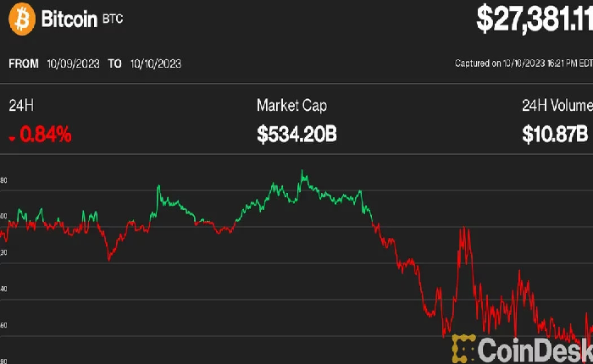
Task: Select the Market Cap label
Action: pos(291,106)
